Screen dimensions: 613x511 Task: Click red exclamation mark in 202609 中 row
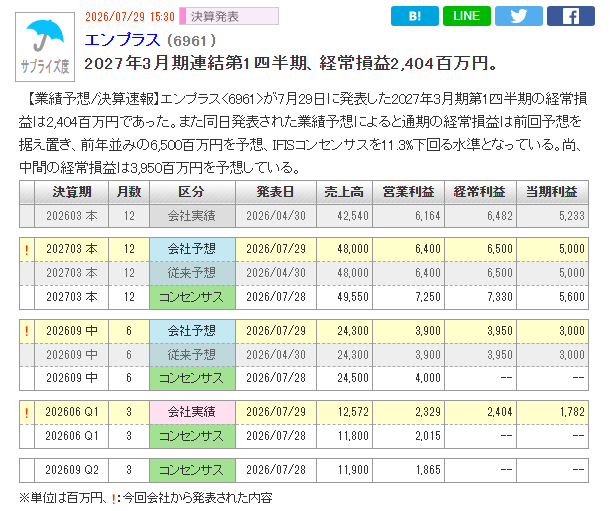27,332
